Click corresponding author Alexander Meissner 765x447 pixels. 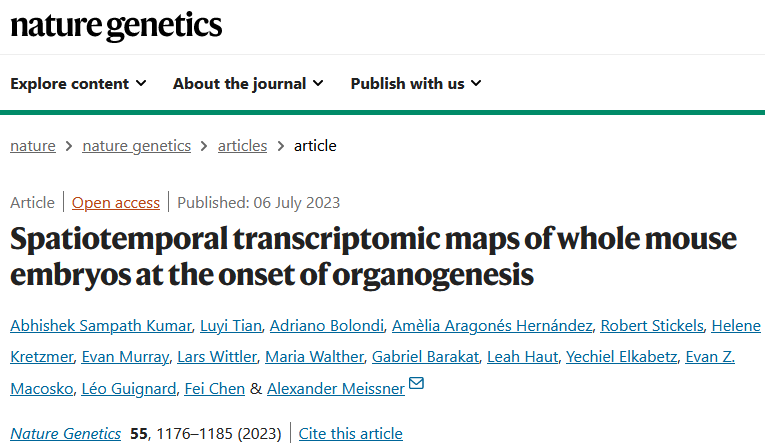pos(332,388)
